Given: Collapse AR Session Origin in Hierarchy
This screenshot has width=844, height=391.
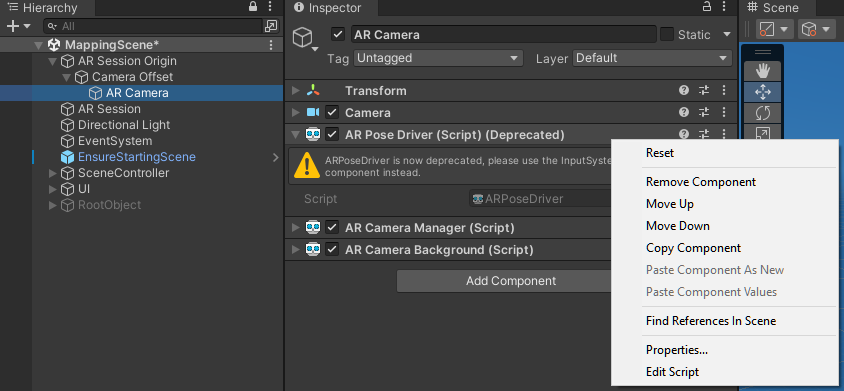Looking at the screenshot, I should coord(52,61).
